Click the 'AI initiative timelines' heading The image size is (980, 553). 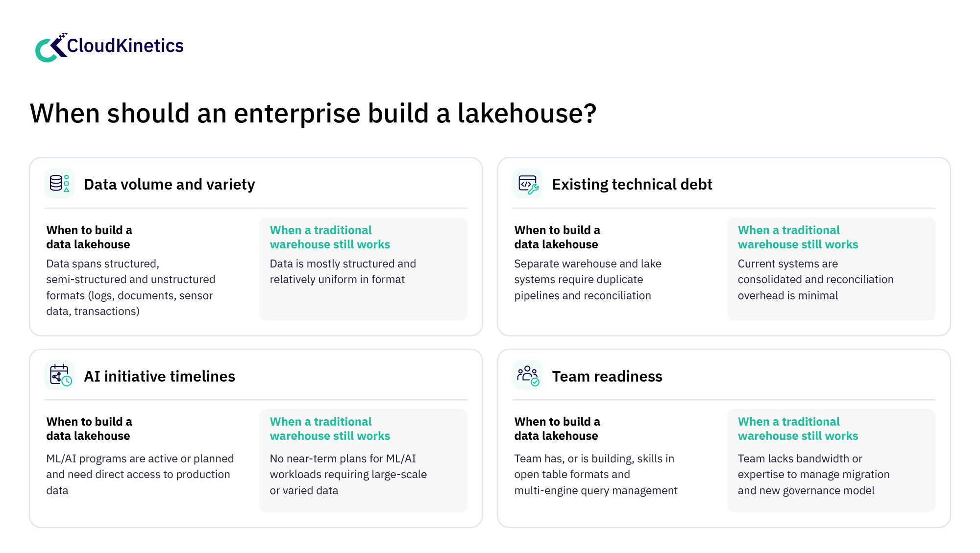[159, 376]
